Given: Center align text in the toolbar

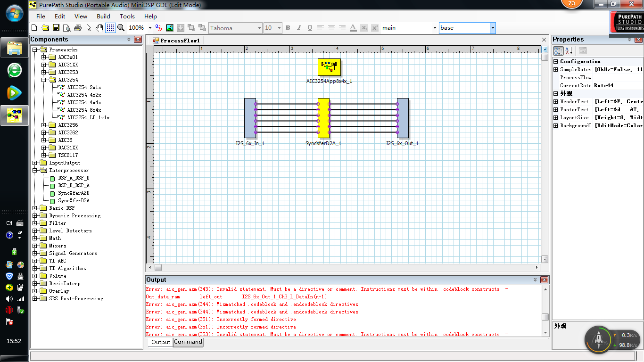Looking at the screenshot, I should tap(331, 28).
